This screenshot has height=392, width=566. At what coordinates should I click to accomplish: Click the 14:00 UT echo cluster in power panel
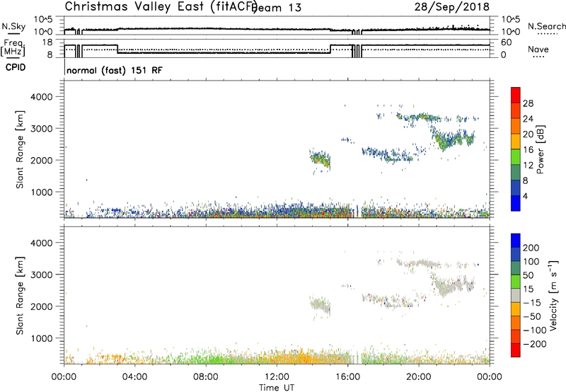click(320, 158)
